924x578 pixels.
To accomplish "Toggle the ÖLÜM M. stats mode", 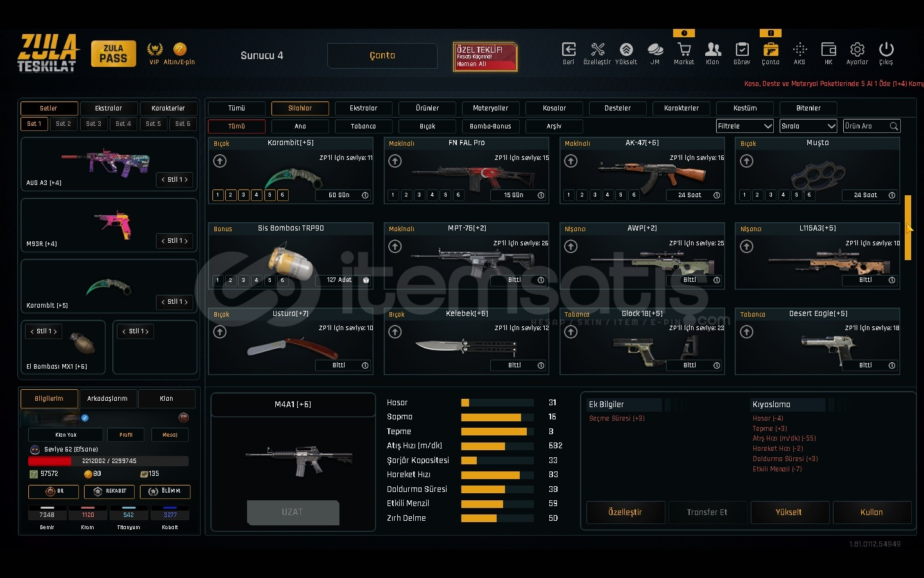I will pyautogui.click(x=165, y=491).
